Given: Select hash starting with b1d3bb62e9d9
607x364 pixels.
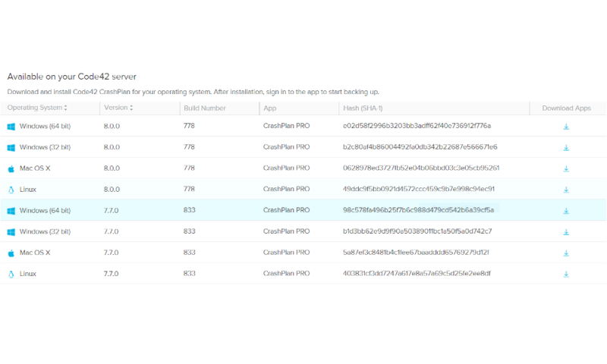Looking at the screenshot, I should [x=417, y=231].
